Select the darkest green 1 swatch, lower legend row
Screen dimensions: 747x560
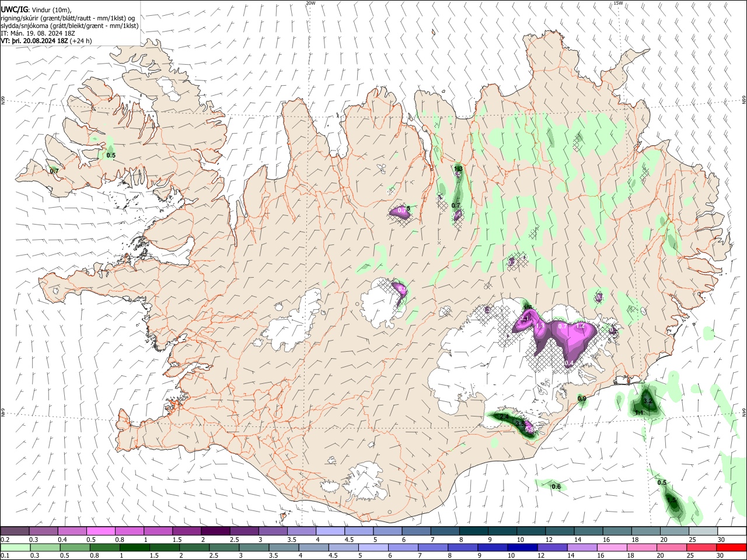135,548
